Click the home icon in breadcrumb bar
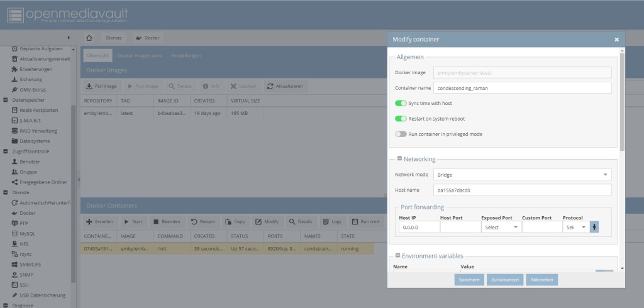Screen dimensions: 644x308 89,38
